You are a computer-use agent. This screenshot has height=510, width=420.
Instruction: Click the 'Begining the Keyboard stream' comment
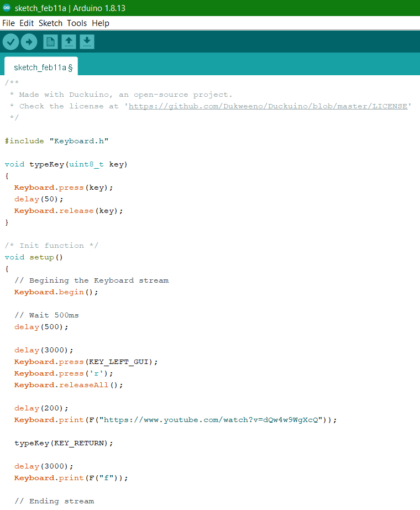pos(92,280)
